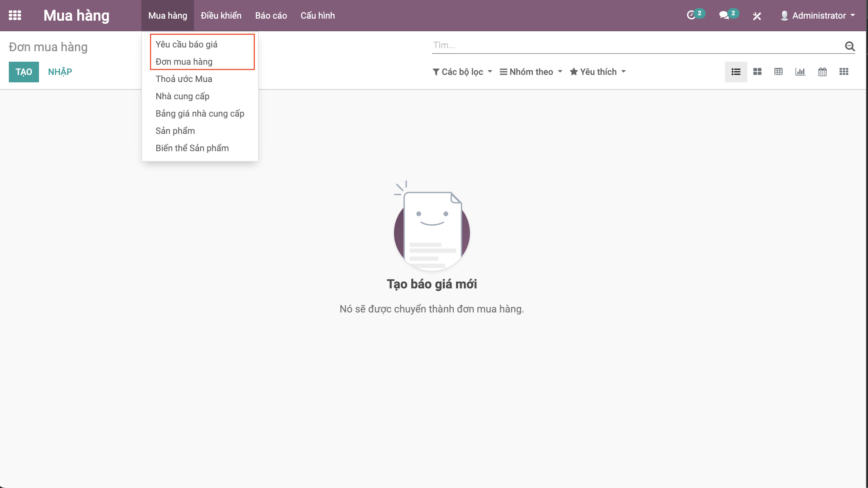Click the debug tools wrench icon
Image resolution: width=868 pixels, height=488 pixels.
pyautogui.click(x=757, y=16)
